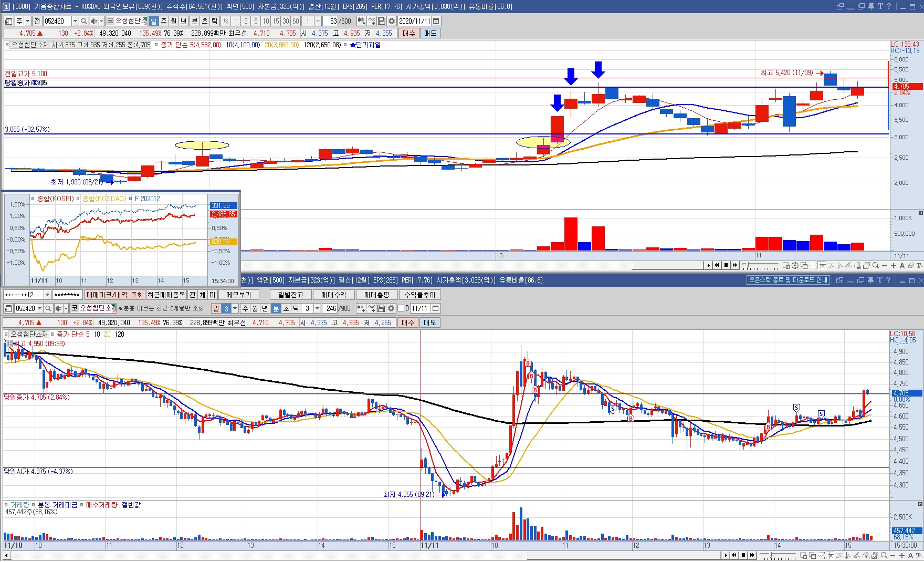
Task: Open 일별잔고 tab
Action: pos(290,295)
